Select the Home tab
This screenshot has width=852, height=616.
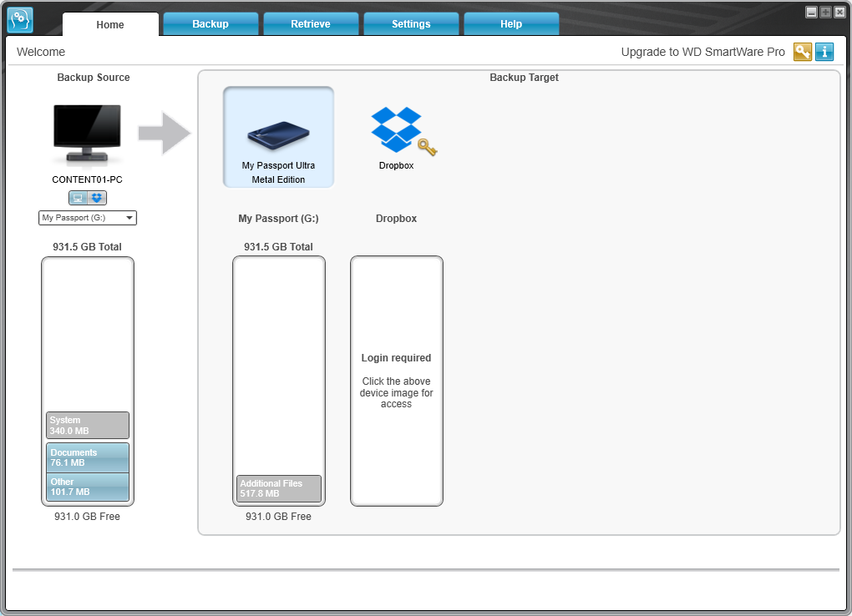(x=110, y=24)
